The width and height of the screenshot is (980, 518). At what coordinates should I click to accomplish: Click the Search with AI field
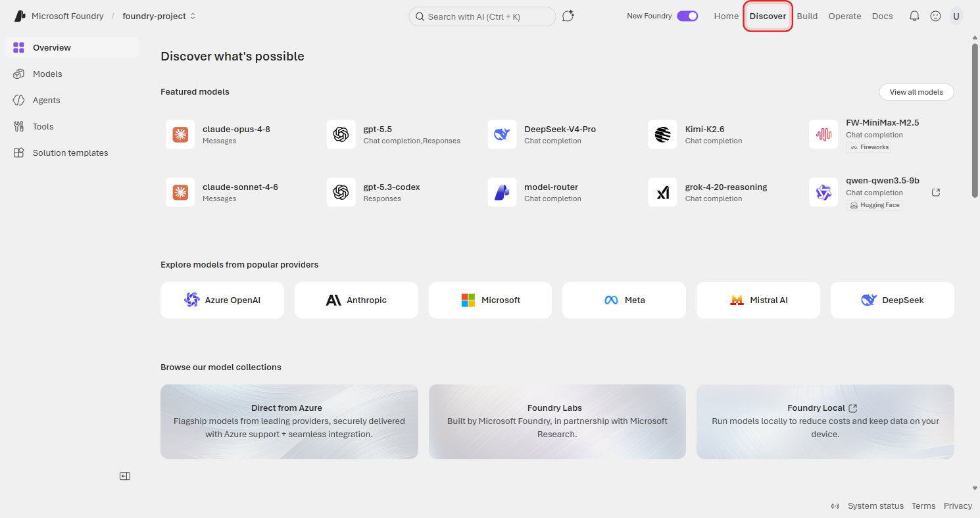pos(482,16)
